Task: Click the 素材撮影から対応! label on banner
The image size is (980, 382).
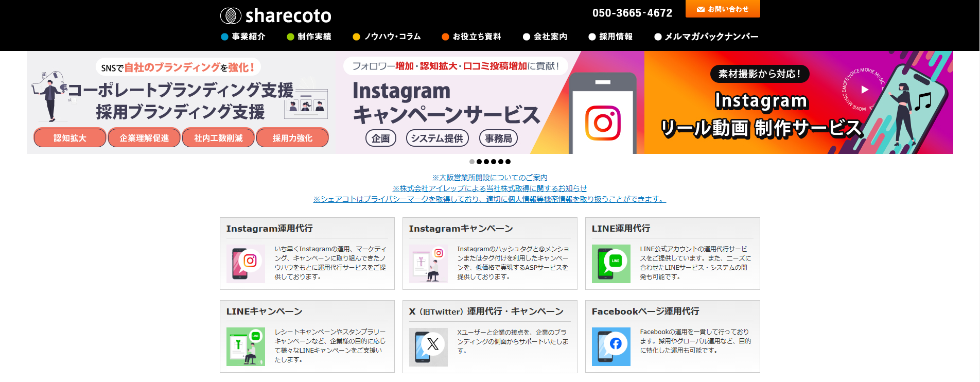Action: 760,74
